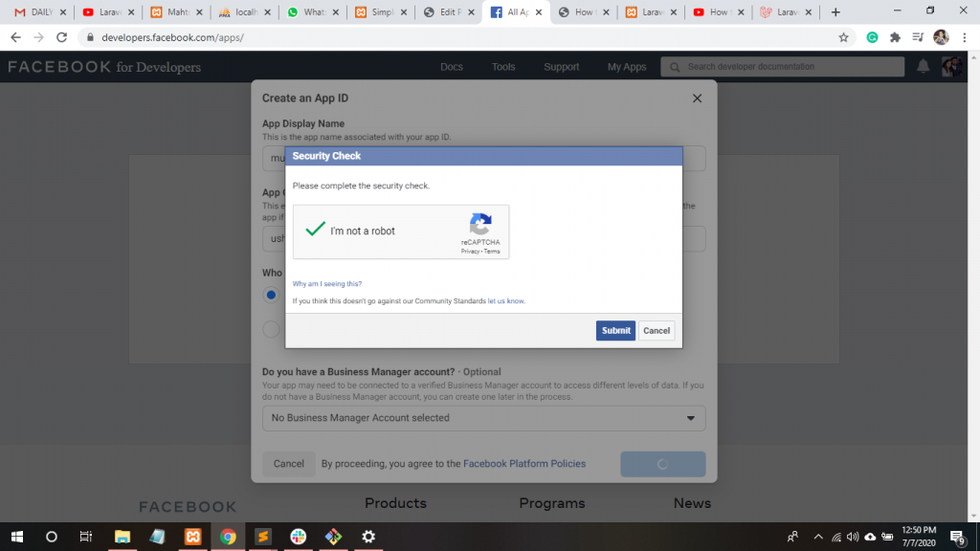The width and height of the screenshot is (980, 551).
Task: Click the Programs footer heading
Action: 552,503
